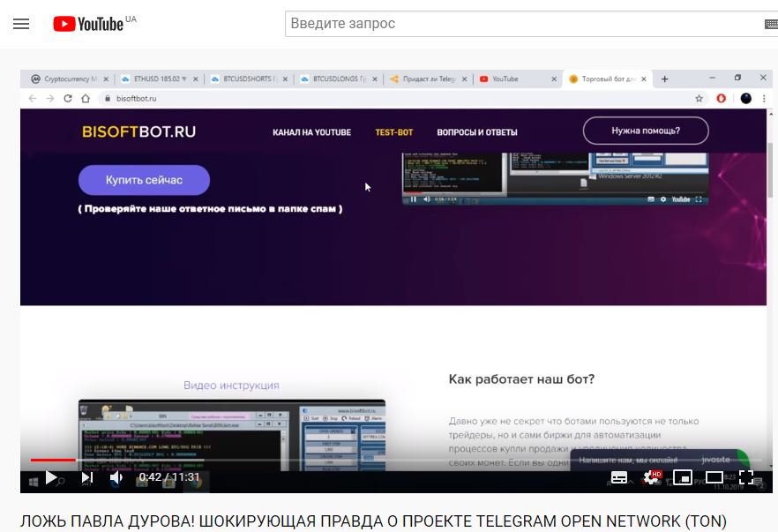Pause the embedded demo video

pos(414,199)
